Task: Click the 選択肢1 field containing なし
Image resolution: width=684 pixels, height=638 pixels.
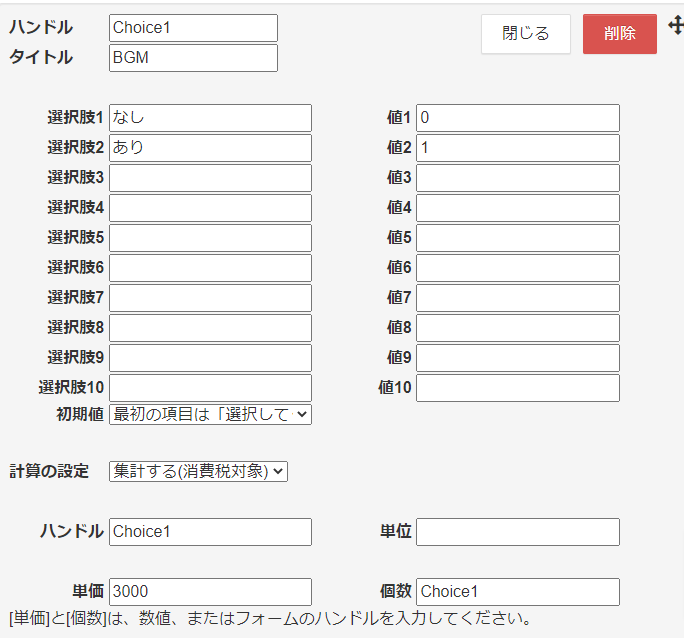Action: tap(210, 118)
